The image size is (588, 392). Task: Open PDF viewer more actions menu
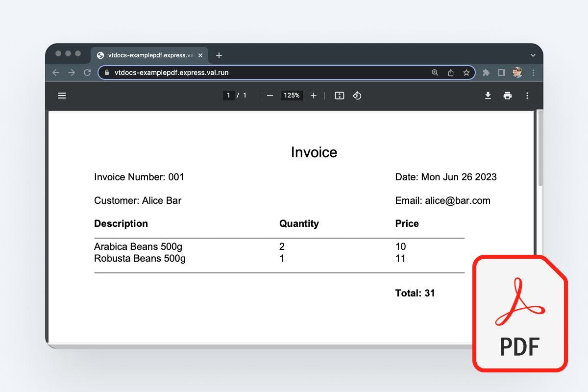[527, 96]
